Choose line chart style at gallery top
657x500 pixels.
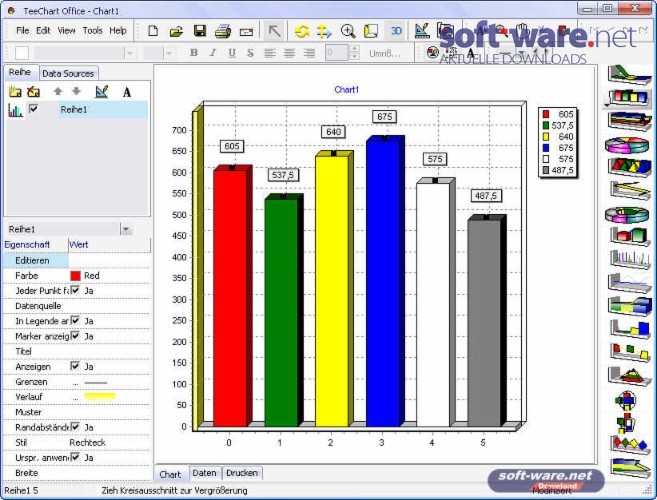pyautogui.click(x=629, y=74)
